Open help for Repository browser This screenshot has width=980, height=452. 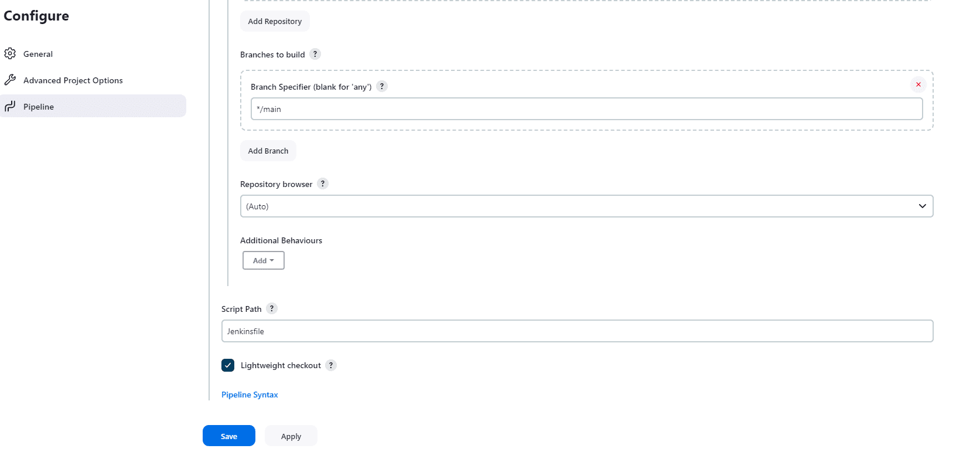[323, 183]
